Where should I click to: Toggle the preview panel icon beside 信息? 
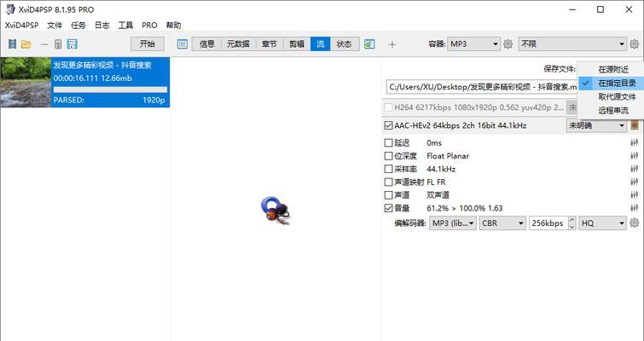click(183, 44)
